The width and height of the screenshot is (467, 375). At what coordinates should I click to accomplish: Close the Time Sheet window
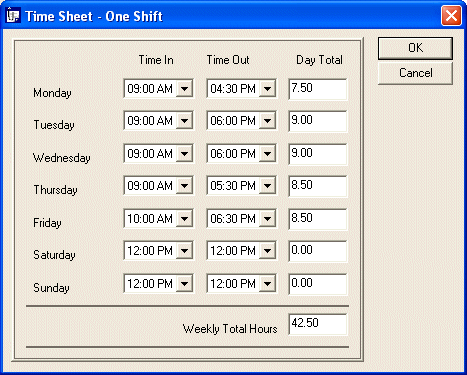(x=451, y=16)
